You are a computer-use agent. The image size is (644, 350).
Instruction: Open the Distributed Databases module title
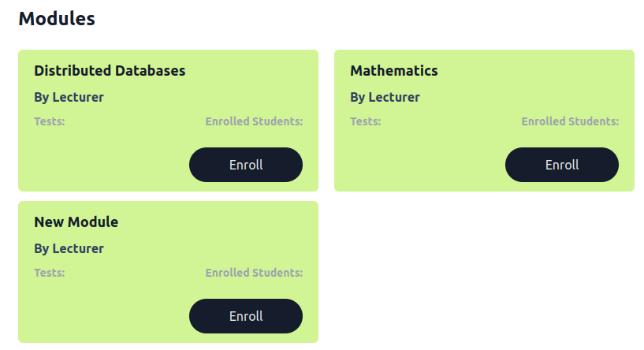(110, 71)
